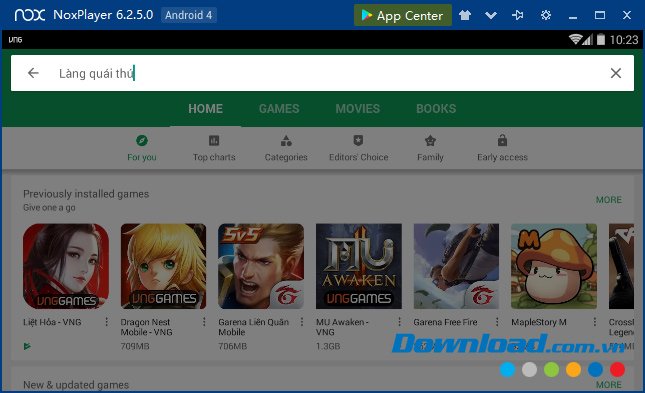Open the Garena Free Fire thumbnail

[456, 266]
